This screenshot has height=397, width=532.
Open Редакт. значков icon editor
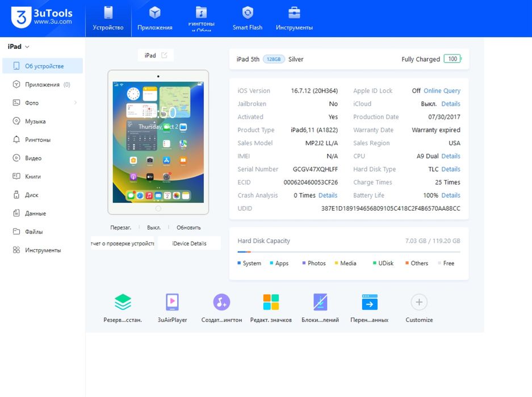pyautogui.click(x=271, y=308)
